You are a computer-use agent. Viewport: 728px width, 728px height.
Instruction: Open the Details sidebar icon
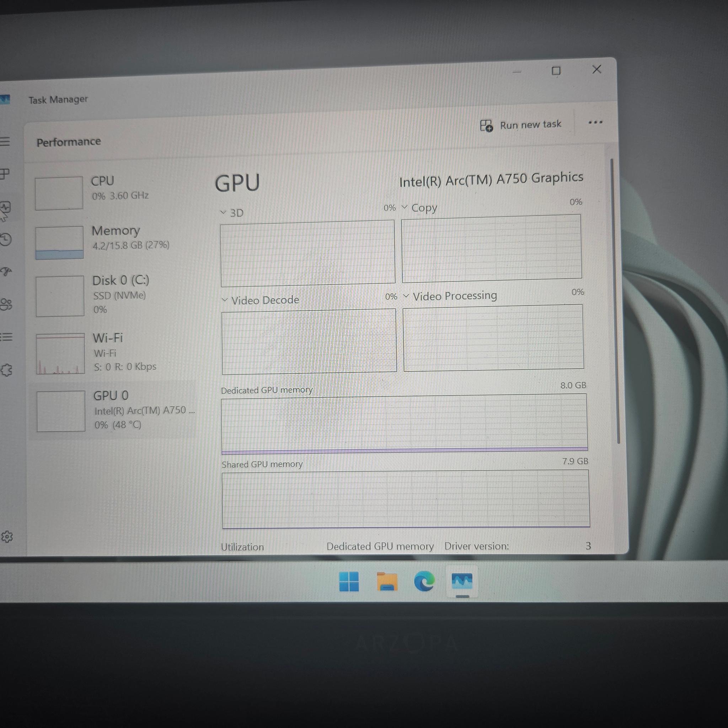(x=6, y=337)
